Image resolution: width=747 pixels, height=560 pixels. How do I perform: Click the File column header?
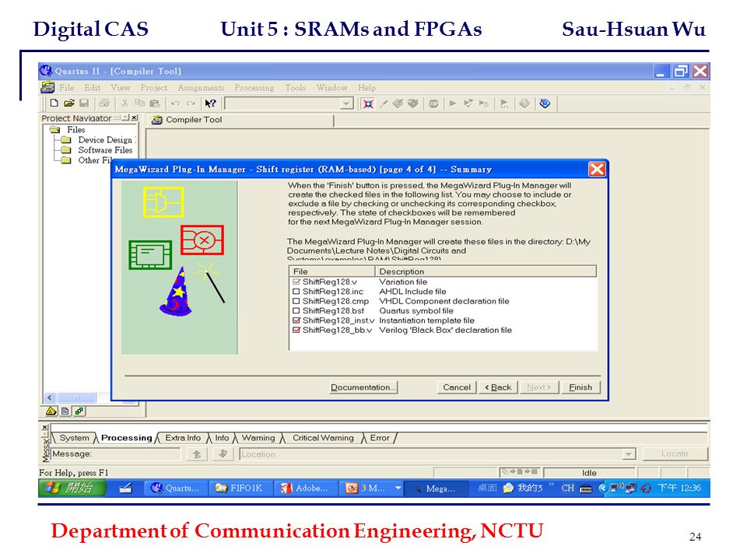coord(332,271)
